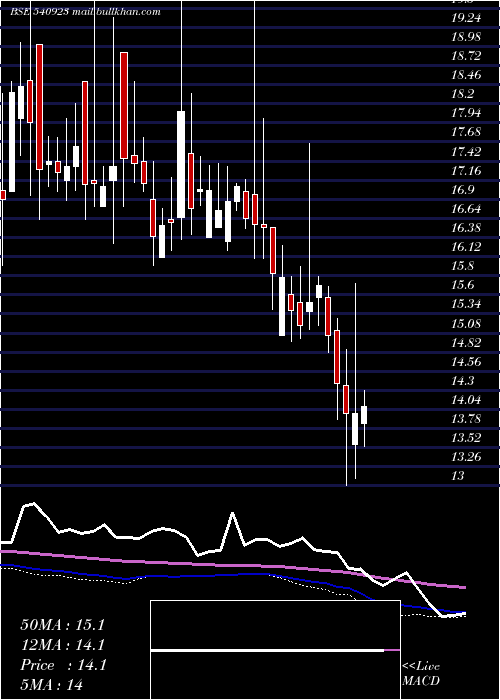500x700 pixels.
Task: Click the 18.72 price axis label
Action: pos(466,56)
